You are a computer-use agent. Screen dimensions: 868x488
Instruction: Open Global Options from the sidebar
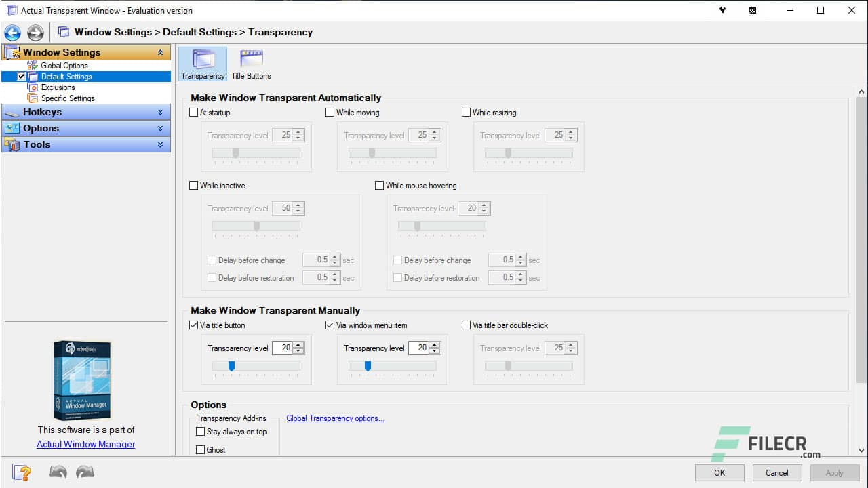click(66, 66)
